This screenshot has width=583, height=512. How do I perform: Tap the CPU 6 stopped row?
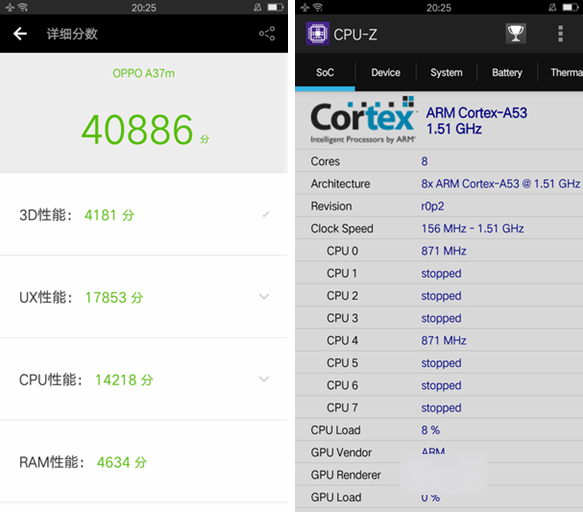tap(439, 385)
